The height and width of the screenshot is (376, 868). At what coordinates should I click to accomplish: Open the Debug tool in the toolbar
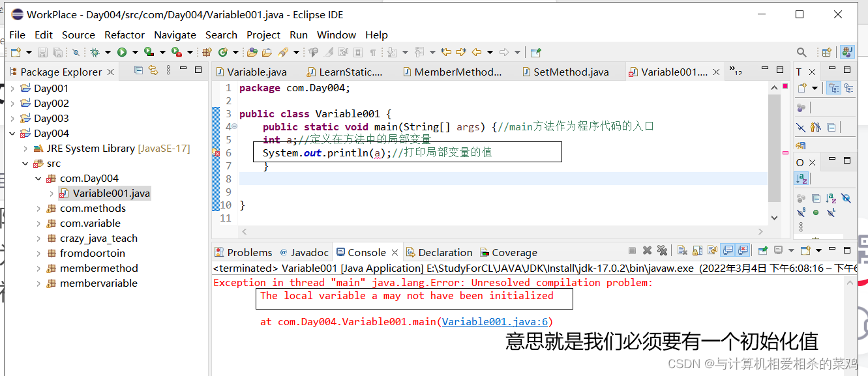(x=96, y=51)
